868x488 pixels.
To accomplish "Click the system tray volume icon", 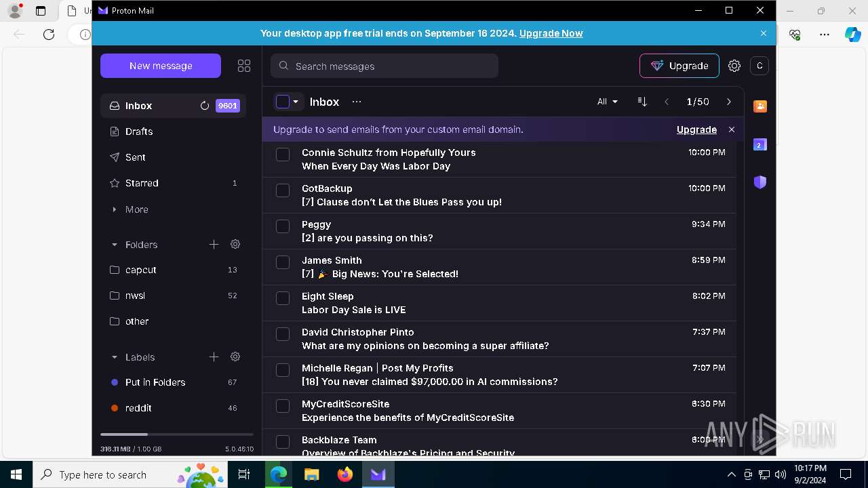I will coord(781,474).
